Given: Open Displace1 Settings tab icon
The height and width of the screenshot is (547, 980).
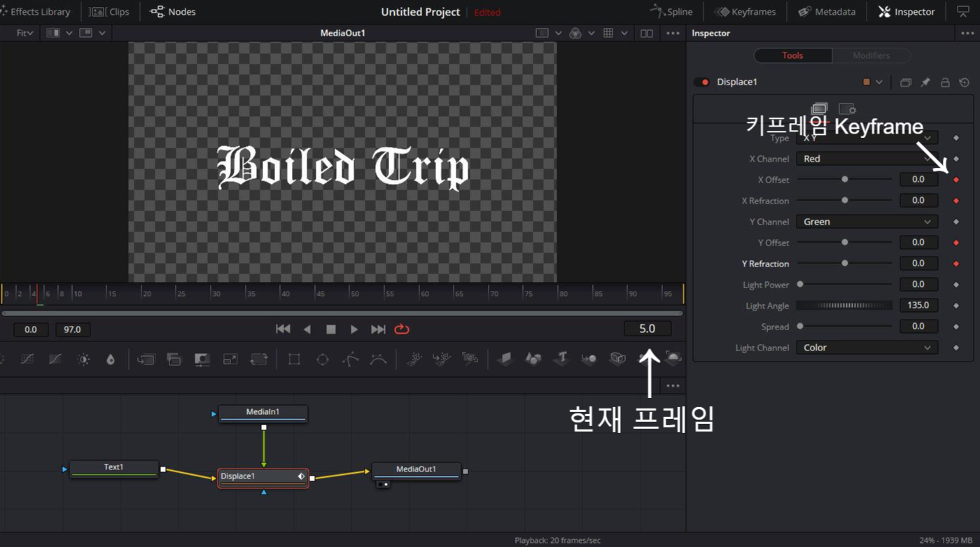Looking at the screenshot, I should click(847, 109).
